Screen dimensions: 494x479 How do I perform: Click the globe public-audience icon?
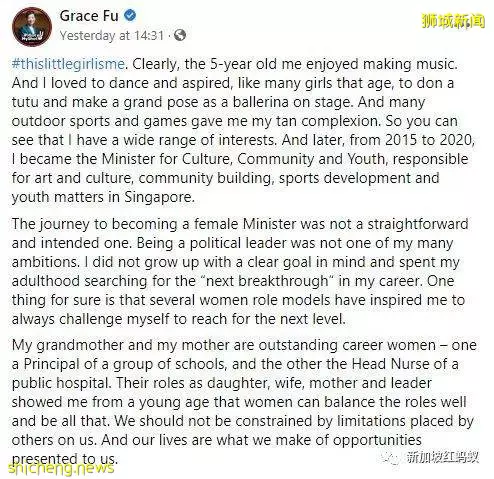[x=180, y=35]
